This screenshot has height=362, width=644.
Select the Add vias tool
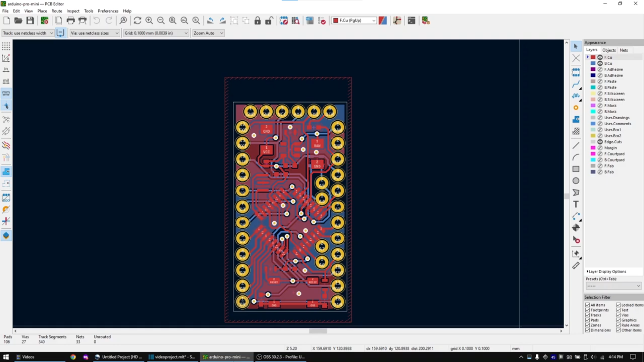point(576,108)
